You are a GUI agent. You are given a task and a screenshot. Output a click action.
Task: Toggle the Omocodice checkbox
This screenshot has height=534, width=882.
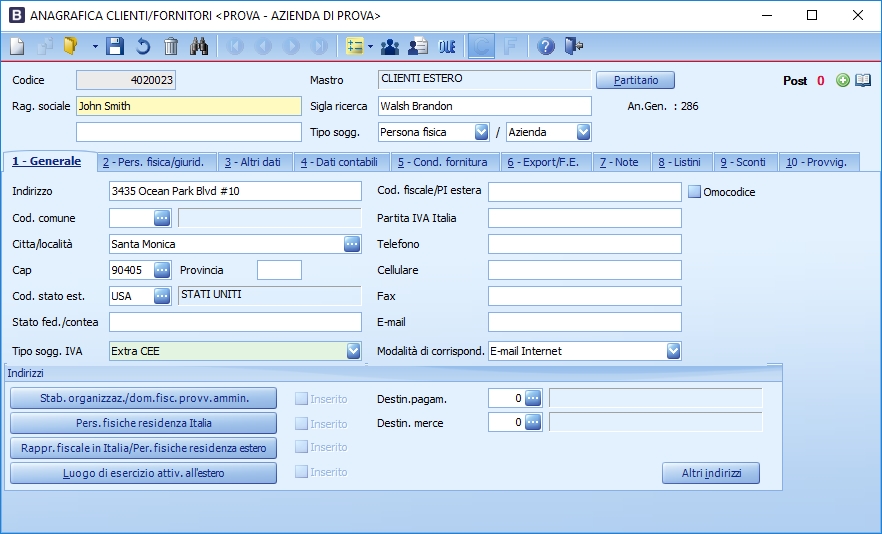tap(695, 192)
